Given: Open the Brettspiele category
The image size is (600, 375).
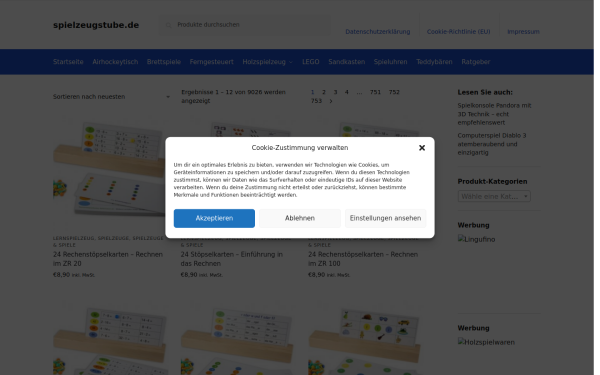Looking at the screenshot, I should pyautogui.click(x=164, y=62).
